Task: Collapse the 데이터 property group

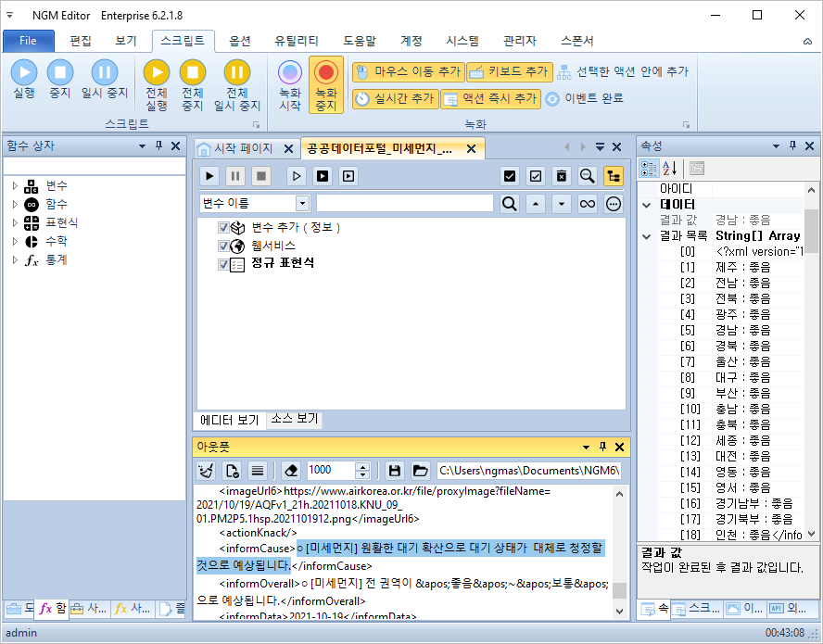Action: click(647, 205)
